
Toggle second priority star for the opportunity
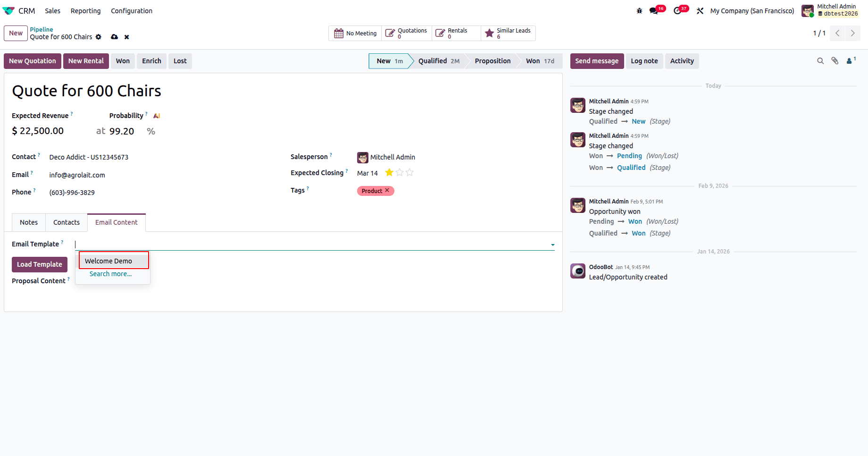click(x=399, y=173)
